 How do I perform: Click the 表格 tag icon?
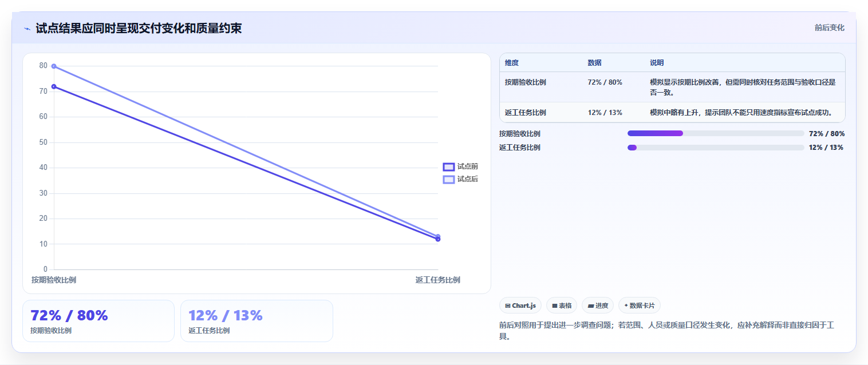(555, 306)
